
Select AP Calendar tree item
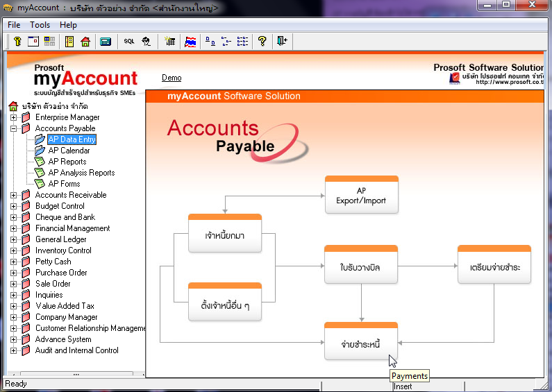tap(69, 151)
